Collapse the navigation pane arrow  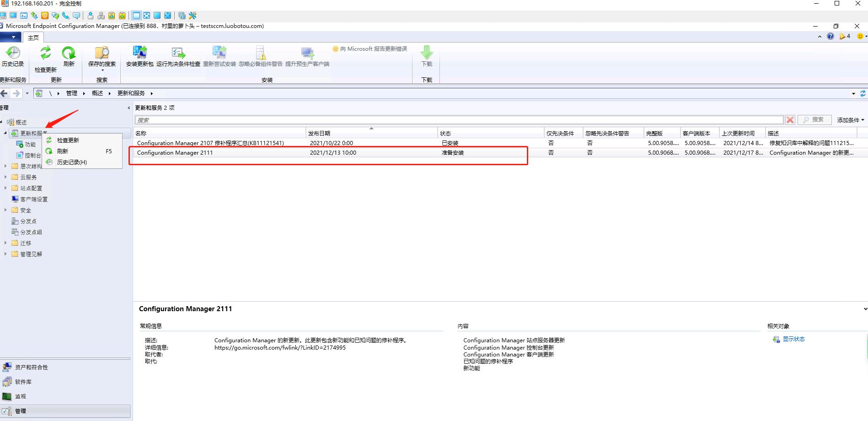[129, 108]
